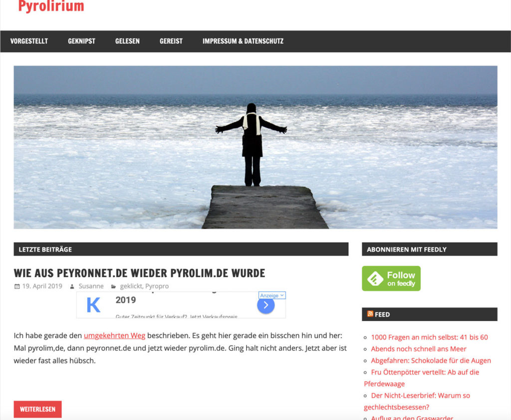Click the orange RSS feed icon

pyautogui.click(x=370, y=314)
